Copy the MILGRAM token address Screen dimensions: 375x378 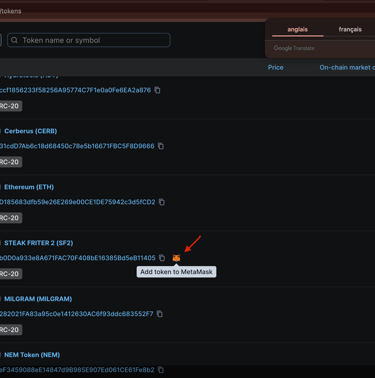pyautogui.click(x=160, y=314)
